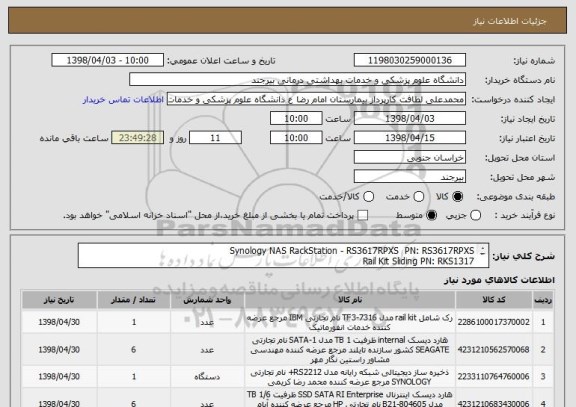Click the کد کالا column header
Screen dimensions: 576x407
click(x=494, y=300)
